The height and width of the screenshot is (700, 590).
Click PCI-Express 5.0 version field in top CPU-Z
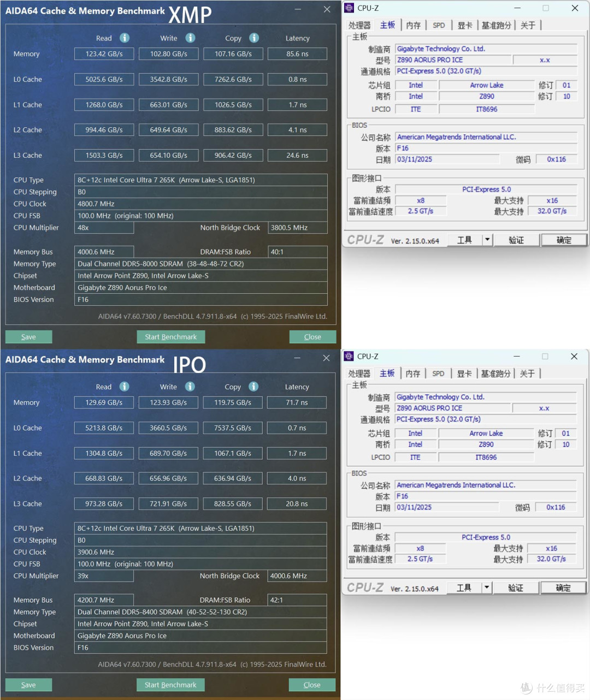pos(486,189)
